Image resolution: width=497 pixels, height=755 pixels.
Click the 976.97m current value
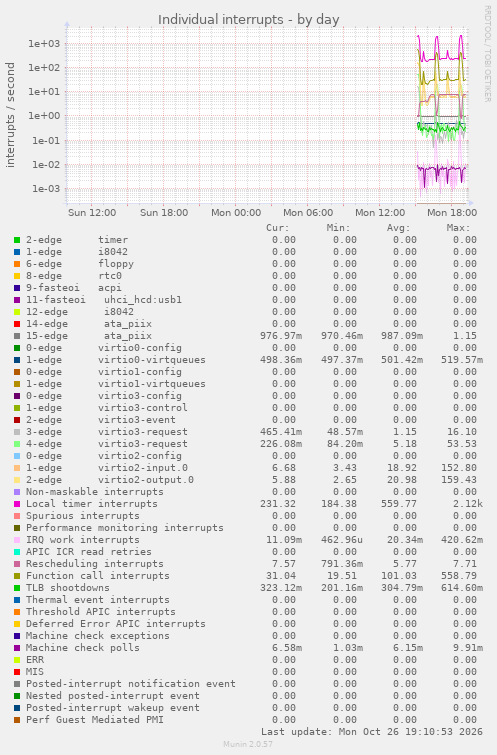point(281,336)
